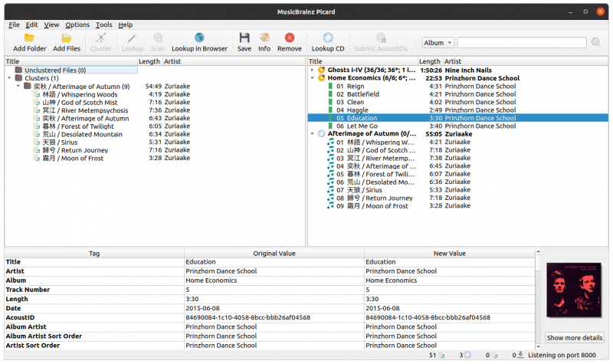The image size is (613, 364).
Task: Click the Home Economics cover art thumbnail
Action: click(573, 290)
